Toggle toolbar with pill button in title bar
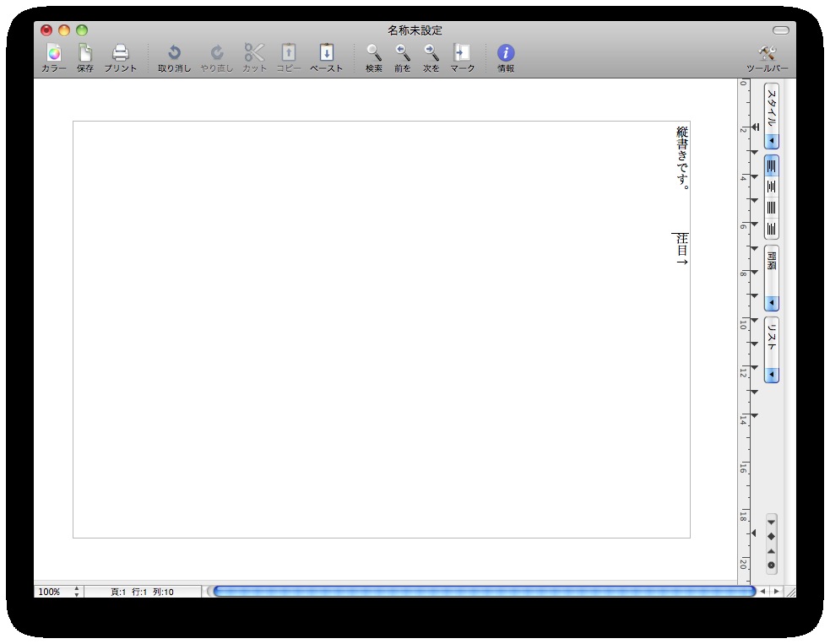 (781, 30)
